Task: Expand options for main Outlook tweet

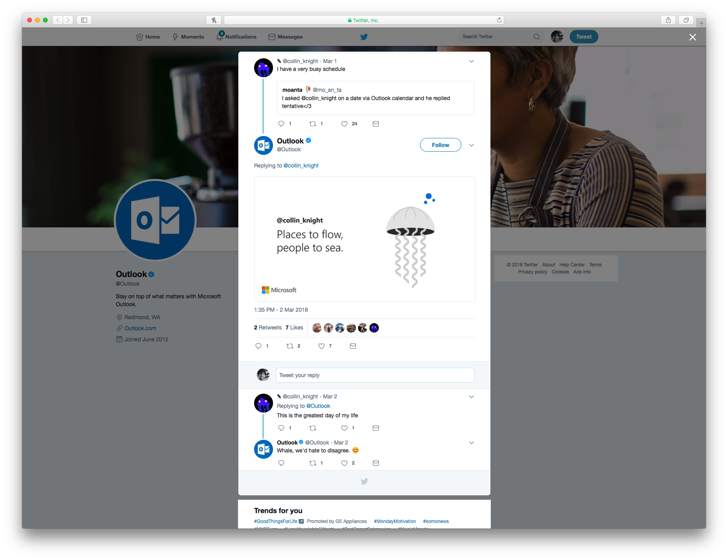Action: [x=472, y=145]
